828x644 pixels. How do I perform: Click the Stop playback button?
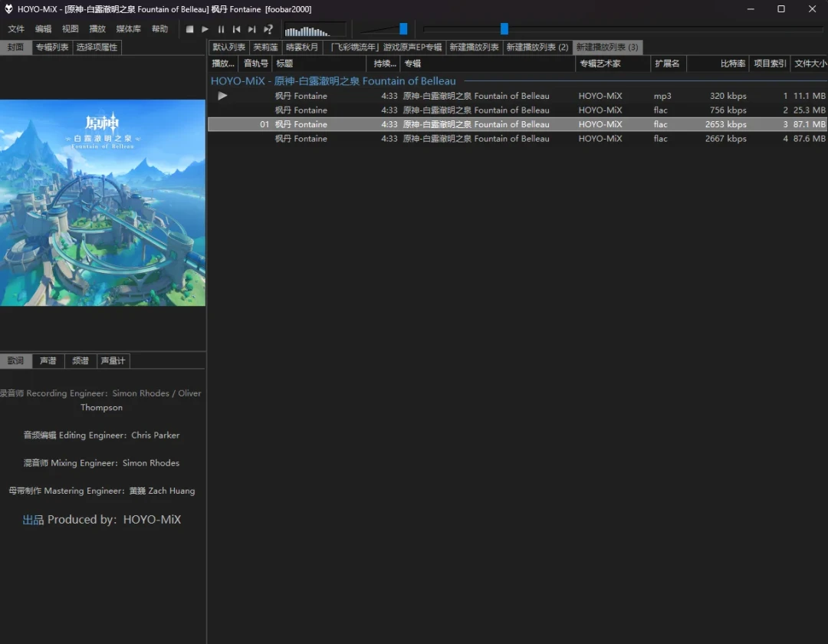click(189, 29)
